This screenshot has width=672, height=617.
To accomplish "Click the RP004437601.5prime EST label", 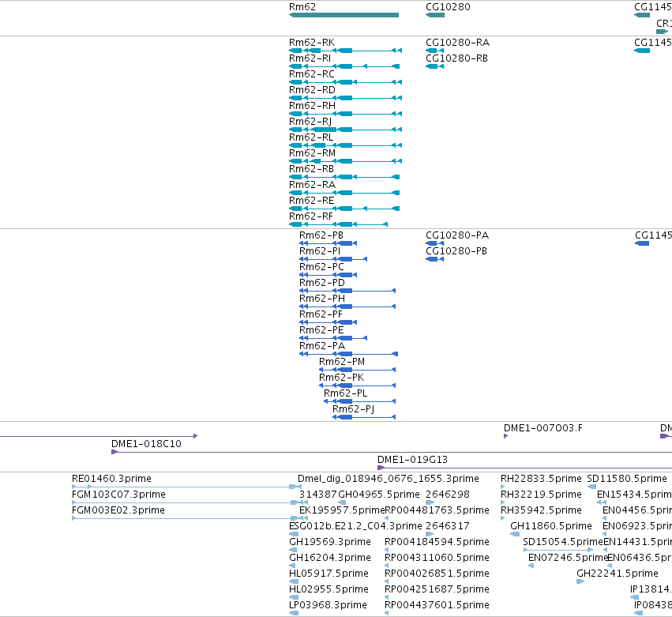I will coord(437,605).
